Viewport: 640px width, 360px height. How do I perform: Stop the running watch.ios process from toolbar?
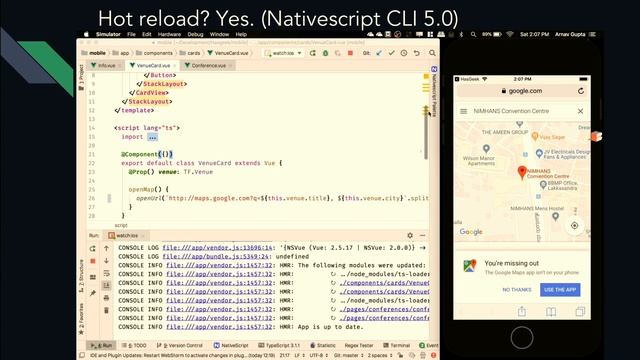click(x=350, y=53)
